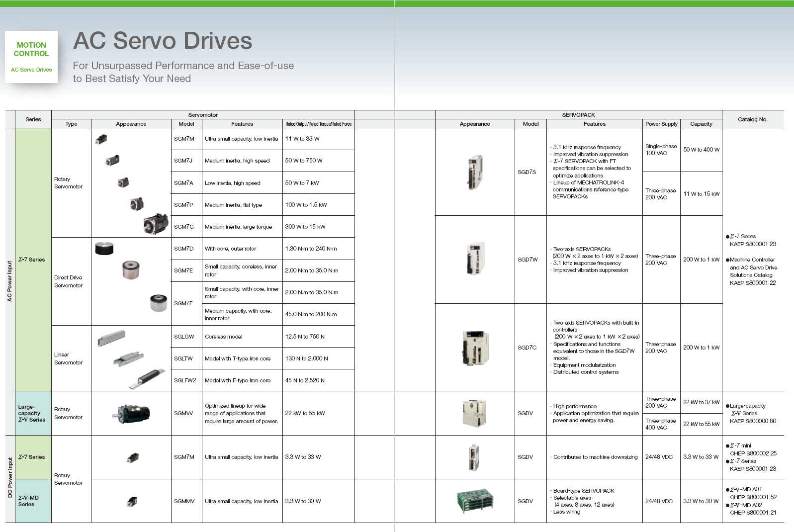Click the SERVOPACK column group header
Screen dimensions: 794x532
pos(578,115)
